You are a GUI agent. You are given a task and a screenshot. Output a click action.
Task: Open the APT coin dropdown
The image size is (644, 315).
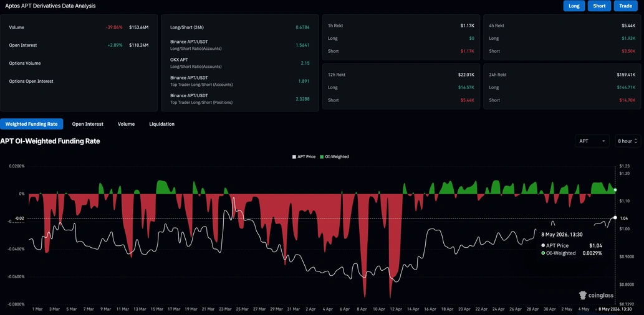[x=592, y=141]
